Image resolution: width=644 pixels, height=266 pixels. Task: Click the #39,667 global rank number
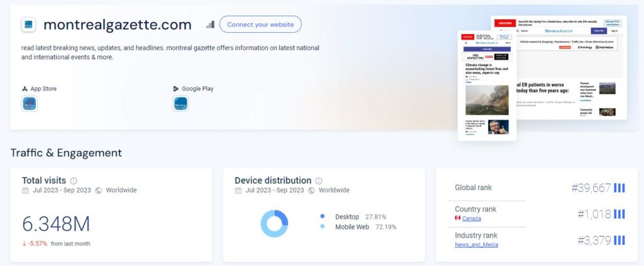[x=591, y=188]
